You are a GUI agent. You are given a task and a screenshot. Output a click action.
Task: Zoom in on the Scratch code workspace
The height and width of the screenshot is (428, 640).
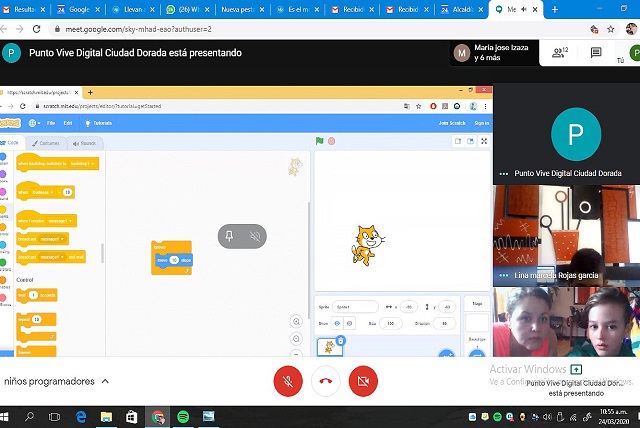pyautogui.click(x=296, y=322)
